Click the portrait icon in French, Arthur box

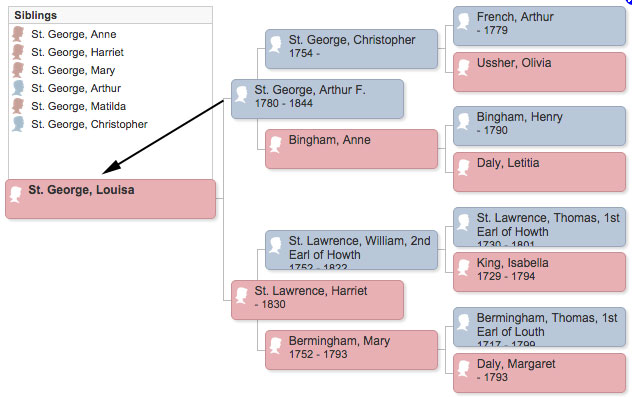[464, 21]
